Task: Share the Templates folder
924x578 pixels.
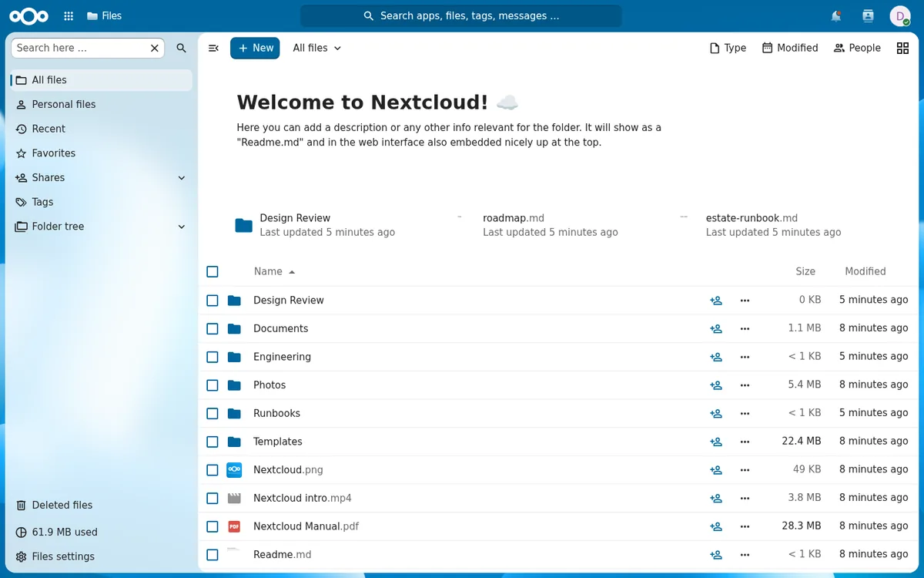Action: (x=715, y=442)
